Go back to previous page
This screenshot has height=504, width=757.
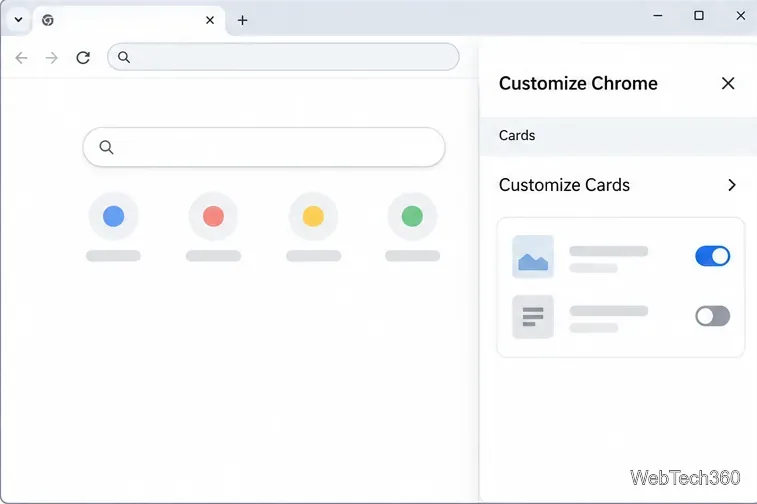point(21,58)
